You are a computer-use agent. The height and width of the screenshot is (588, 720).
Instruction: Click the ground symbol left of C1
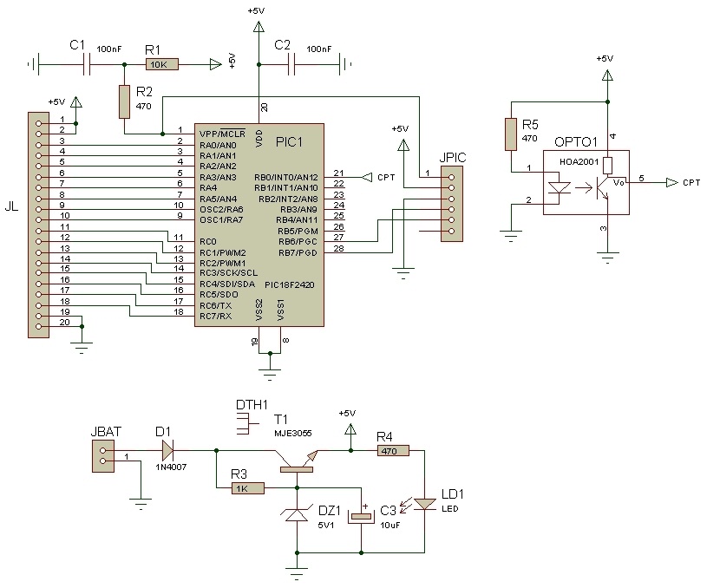click(x=34, y=65)
